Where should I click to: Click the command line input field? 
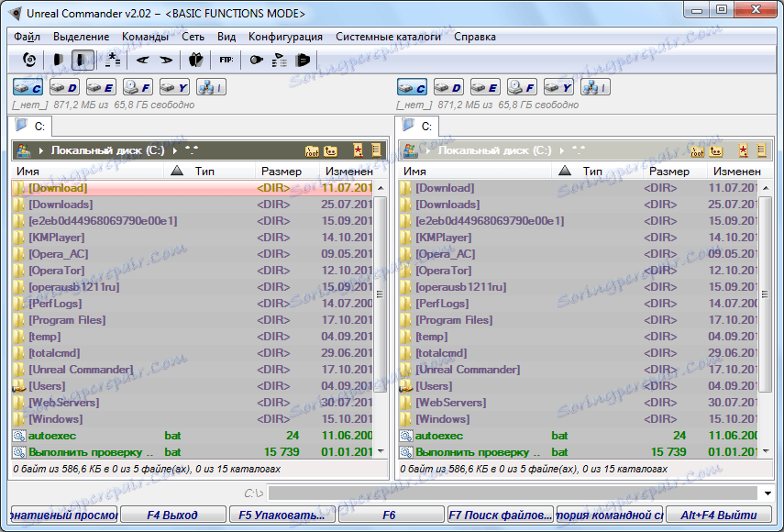[x=513, y=493]
